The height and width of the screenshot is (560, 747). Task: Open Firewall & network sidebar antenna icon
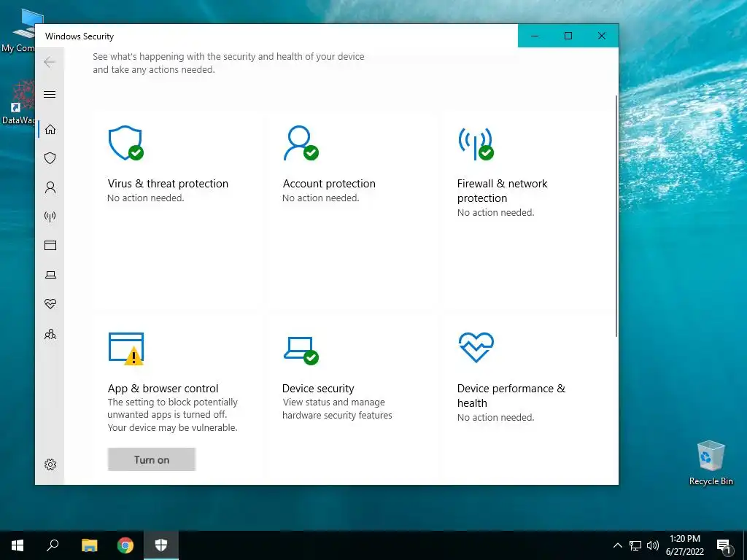click(x=50, y=217)
